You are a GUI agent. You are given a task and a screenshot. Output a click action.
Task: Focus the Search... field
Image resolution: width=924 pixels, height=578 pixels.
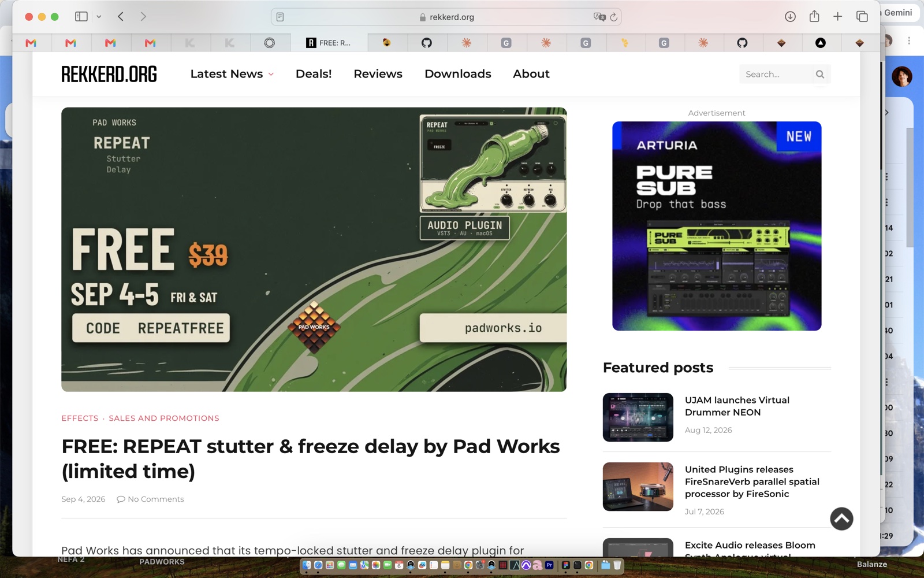(x=775, y=74)
